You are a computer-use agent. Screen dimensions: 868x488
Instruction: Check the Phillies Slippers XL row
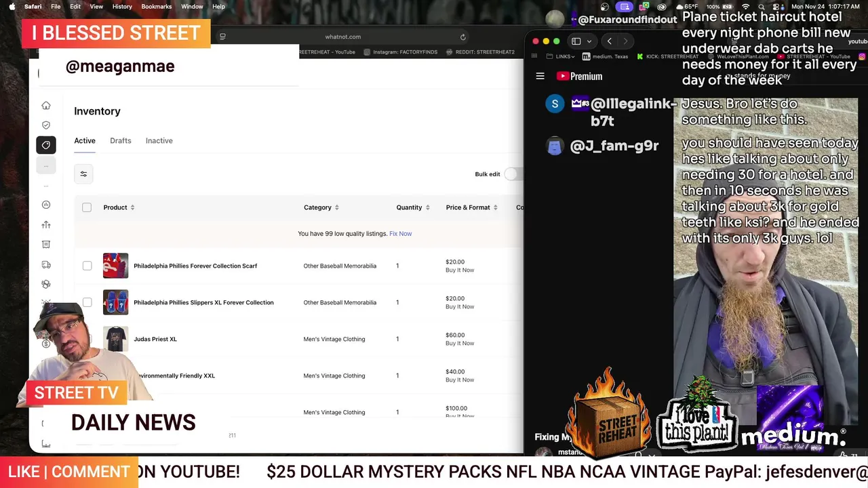[87, 302]
